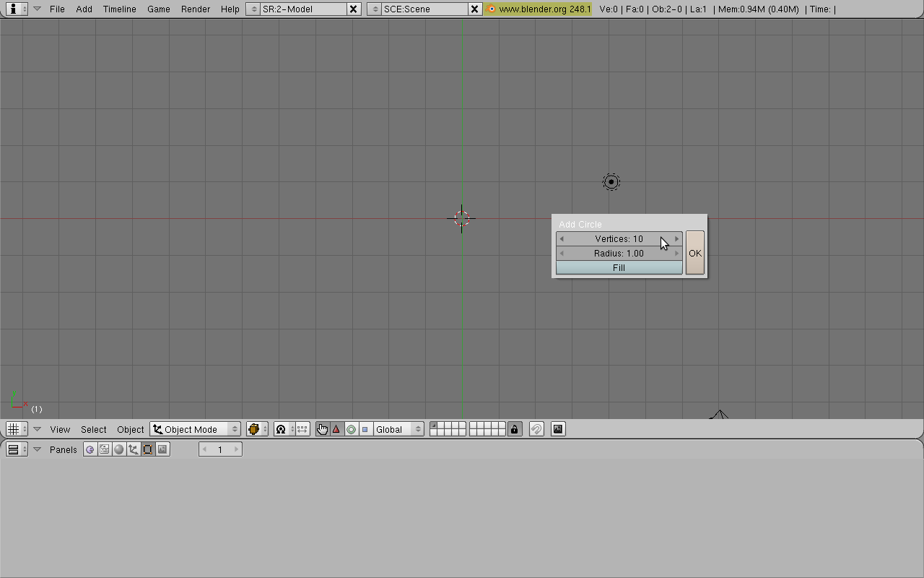Viewport: 924px width, 578px height.
Task: Switch to Scene context panel icon
Action: [162, 449]
